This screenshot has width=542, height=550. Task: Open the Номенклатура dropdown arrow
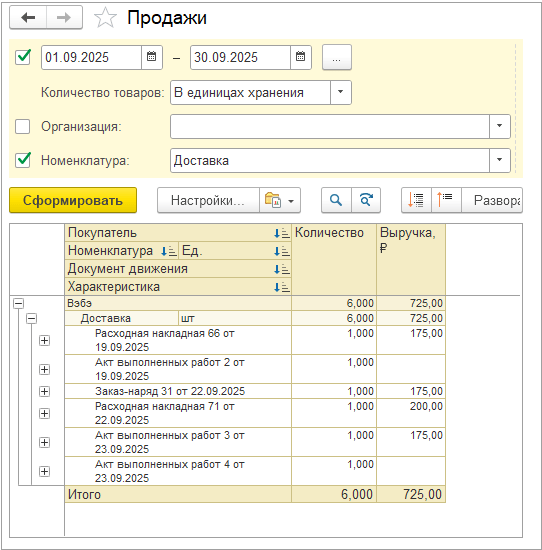[500, 160]
